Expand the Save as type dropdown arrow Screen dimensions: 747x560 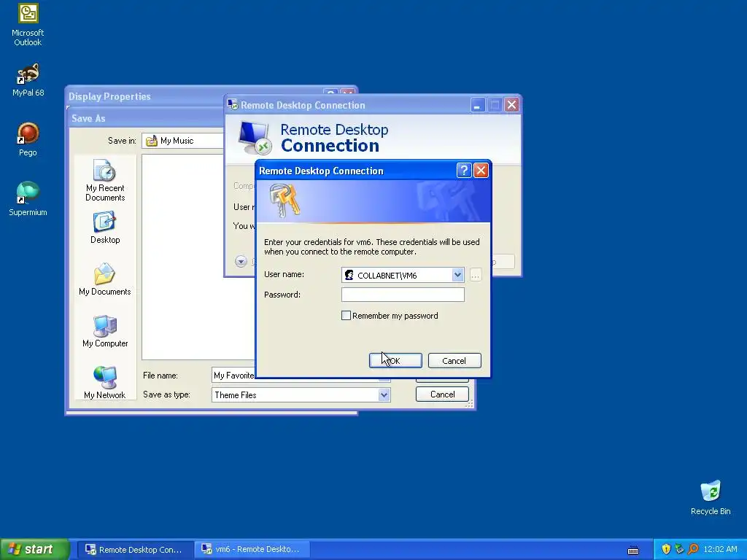[384, 394]
